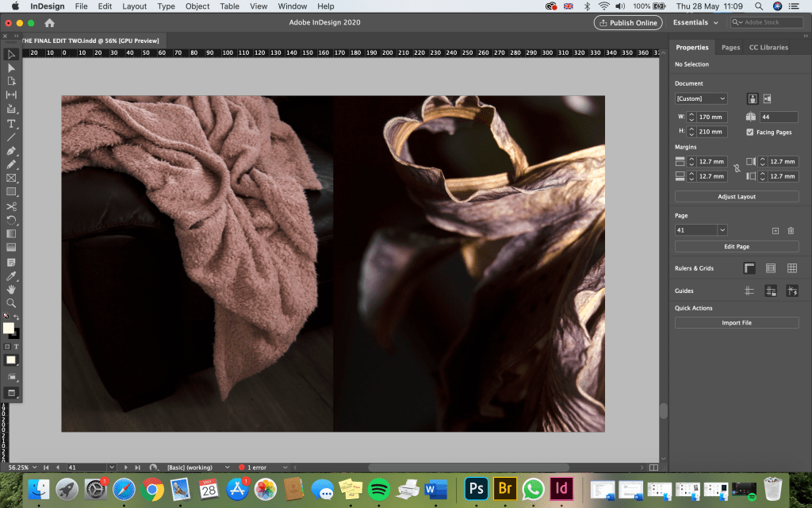
Task: Select the Scissors tool in toolbar
Action: (x=11, y=206)
